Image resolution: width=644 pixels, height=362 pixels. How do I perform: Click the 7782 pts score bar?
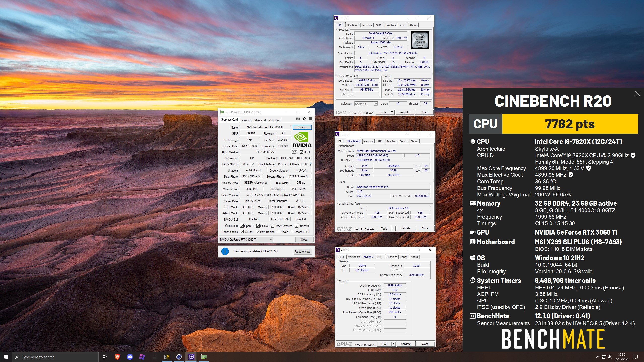tap(570, 124)
